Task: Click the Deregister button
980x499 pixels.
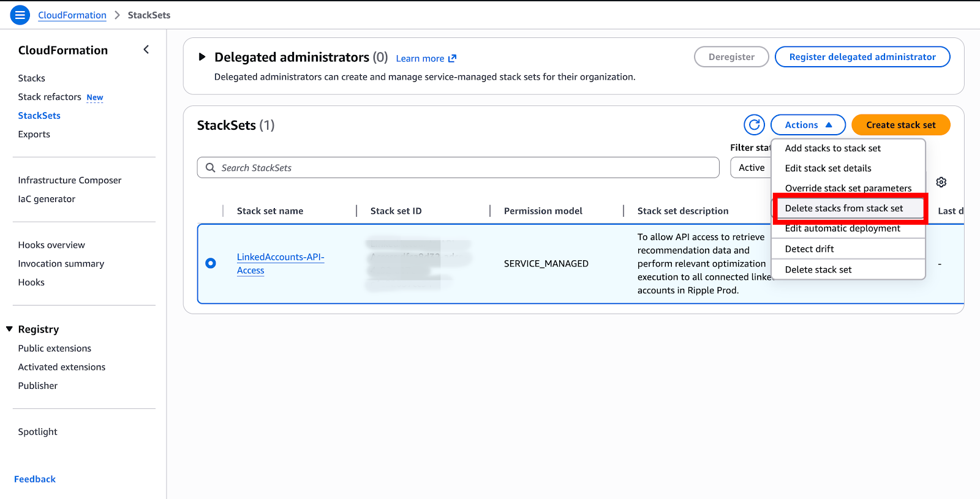Action: (x=731, y=57)
